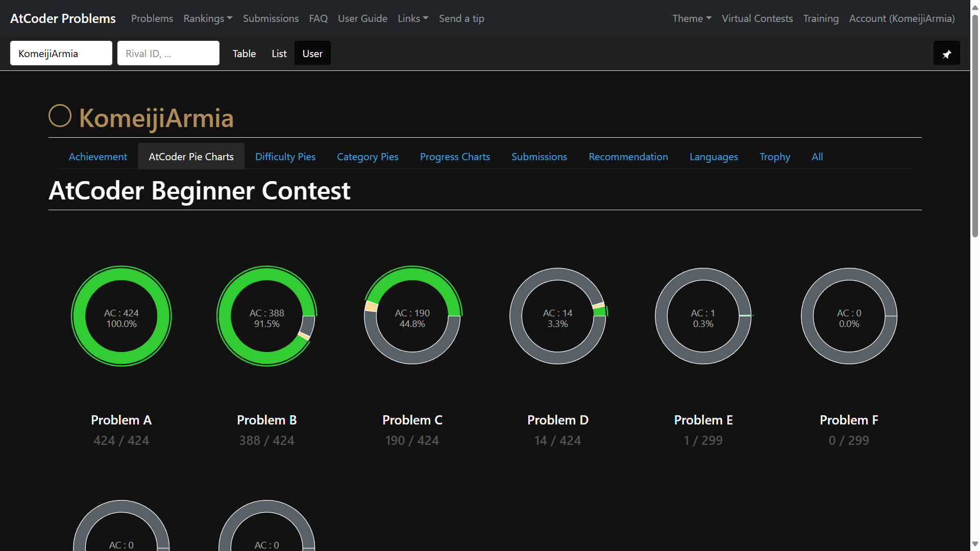Expand the Rankings dropdown
Image resolution: width=980 pixels, height=551 pixels.
[208, 18]
